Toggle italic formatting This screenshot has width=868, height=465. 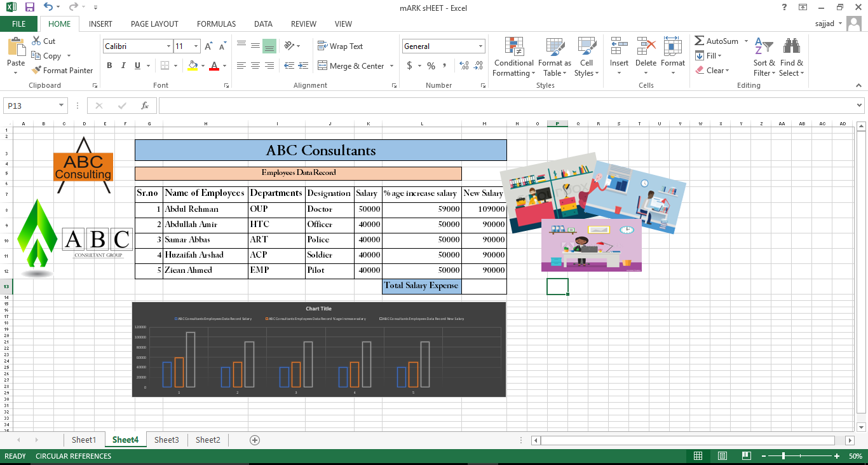point(123,65)
